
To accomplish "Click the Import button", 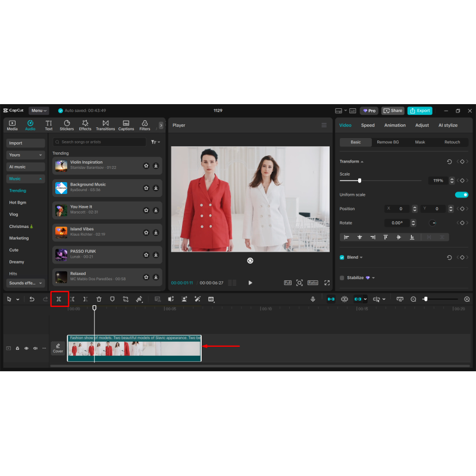I will pyautogui.click(x=26, y=143).
